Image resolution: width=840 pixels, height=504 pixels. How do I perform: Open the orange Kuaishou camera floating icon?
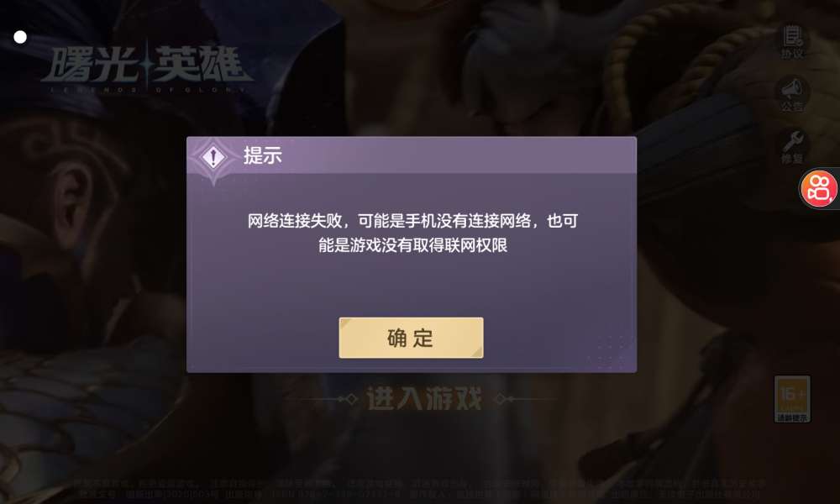pos(818,188)
